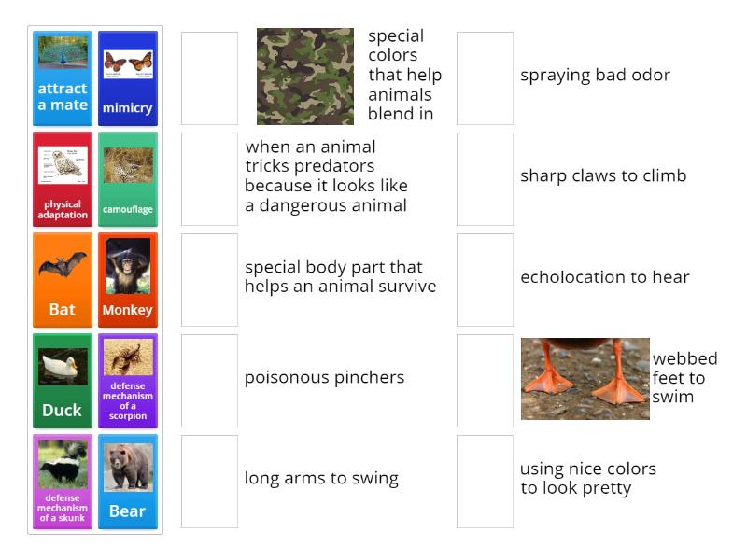
Task: Click the webbed feet photo
Action: coord(585,380)
